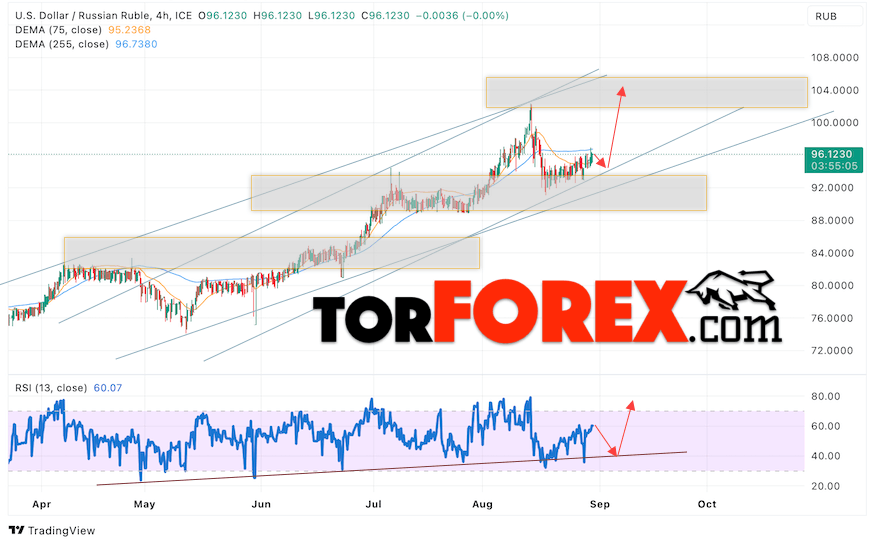This screenshot has height=545, width=875.
Task: Click the current price label 96.1230
Action: pyautogui.click(x=831, y=154)
